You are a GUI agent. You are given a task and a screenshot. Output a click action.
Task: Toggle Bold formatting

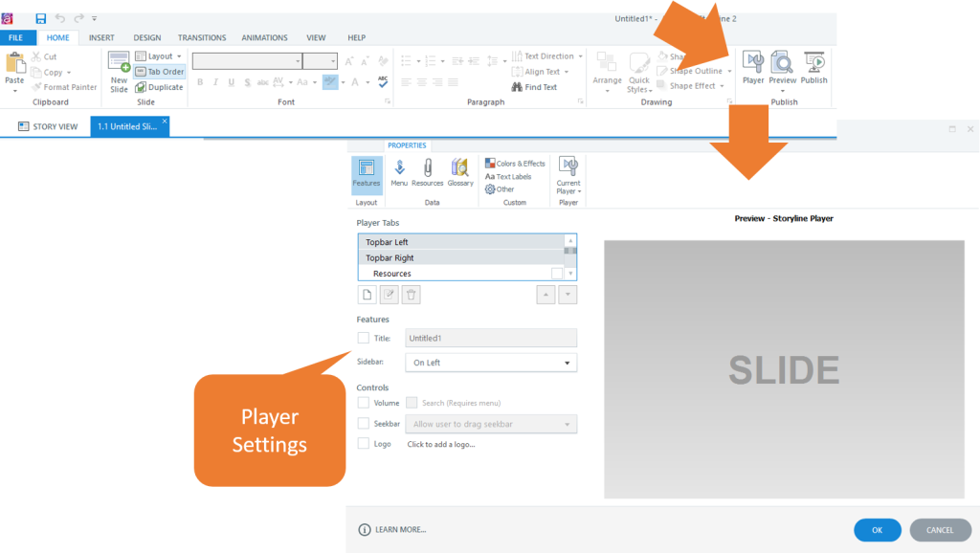coord(200,82)
